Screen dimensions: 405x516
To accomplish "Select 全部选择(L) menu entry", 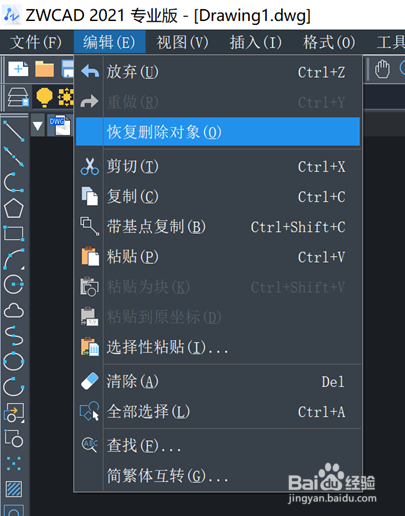I will click(218, 411).
